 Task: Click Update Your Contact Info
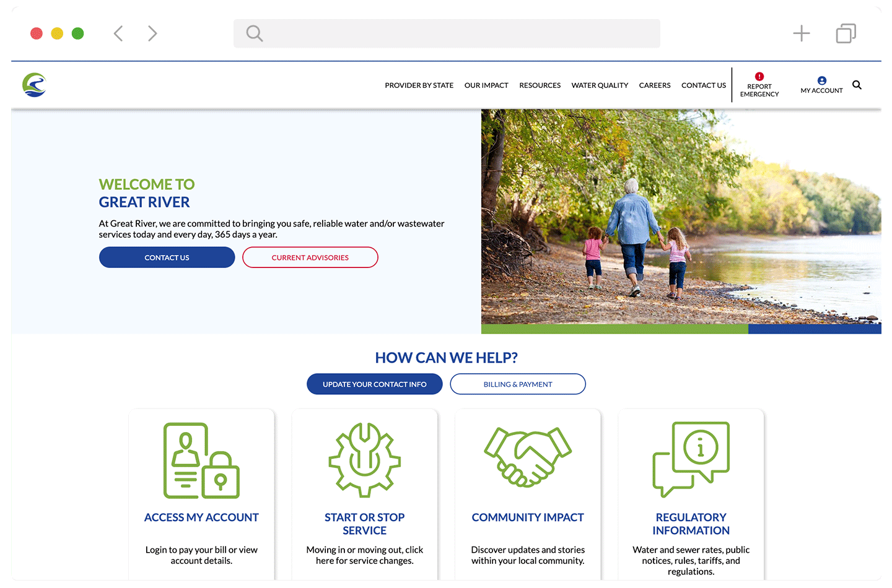(374, 384)
